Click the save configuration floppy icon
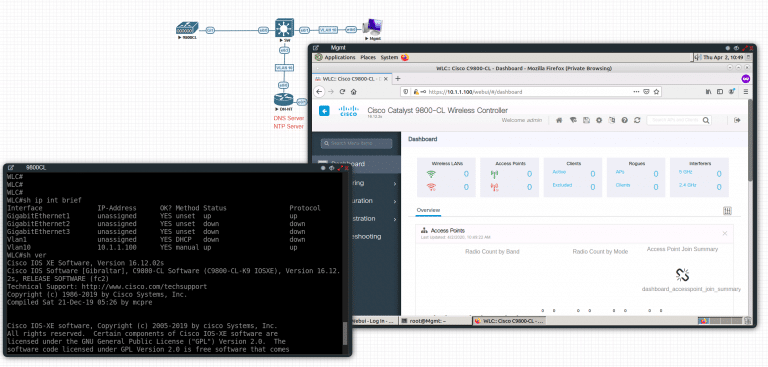Image resolution: width=768 pixels, height=367 pixels. tap(586, 120)
